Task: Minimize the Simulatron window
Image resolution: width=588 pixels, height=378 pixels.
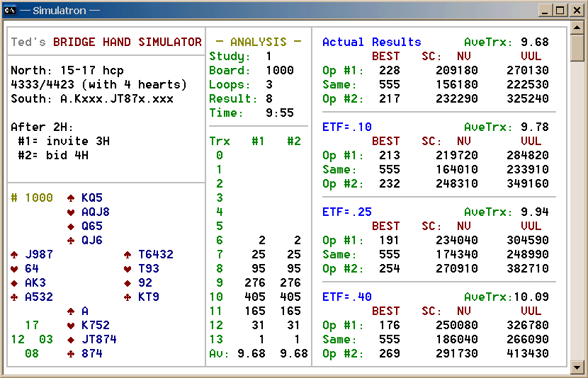Action: click(545, 10)
